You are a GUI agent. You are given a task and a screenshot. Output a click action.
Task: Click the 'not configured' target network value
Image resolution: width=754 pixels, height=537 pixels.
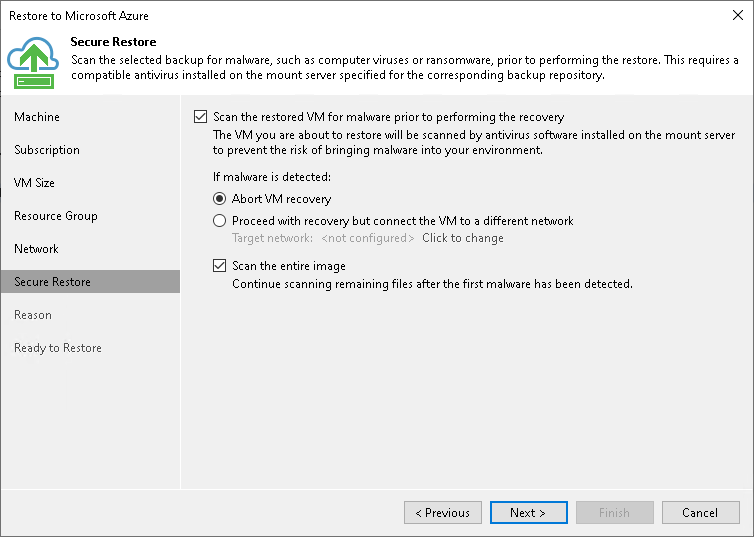pyautogui.click(x=367, y=238)
